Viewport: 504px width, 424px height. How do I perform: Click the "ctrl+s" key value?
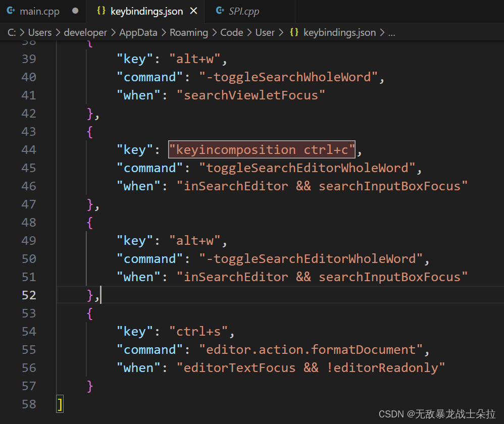(x=198, y=332)
